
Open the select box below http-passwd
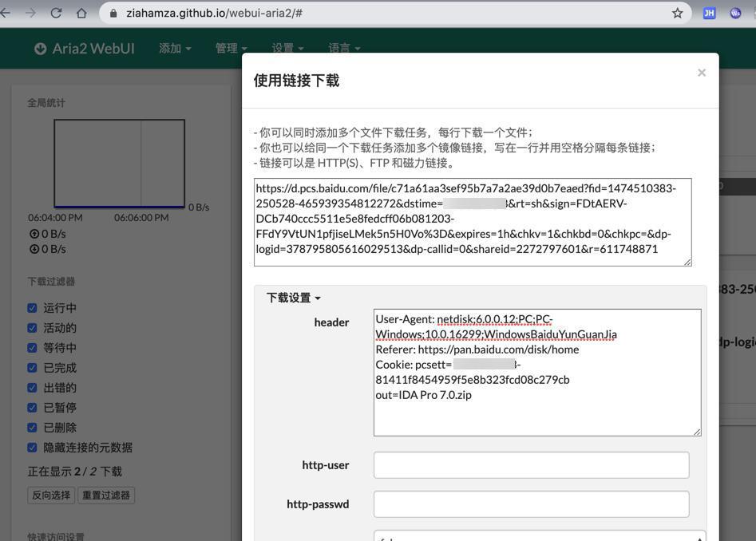pos(540,535)
